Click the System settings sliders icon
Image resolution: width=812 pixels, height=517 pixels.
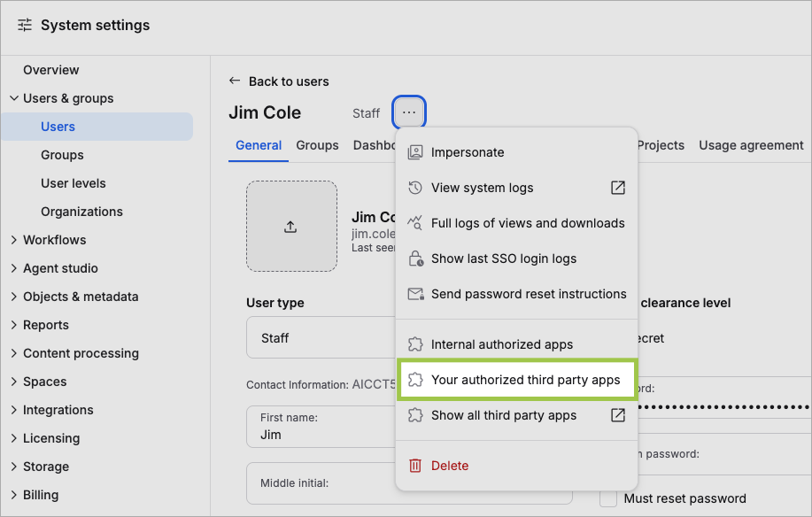tap(24, 25)
